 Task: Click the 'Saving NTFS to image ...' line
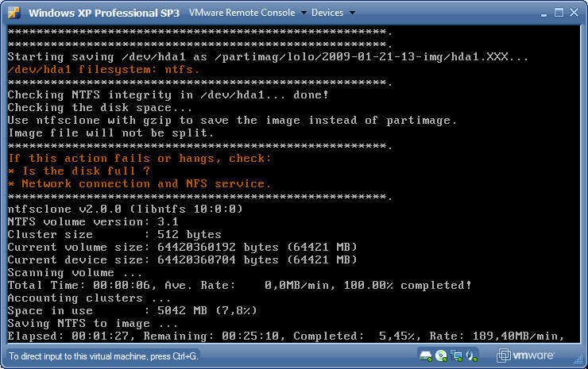pos(93,324)
